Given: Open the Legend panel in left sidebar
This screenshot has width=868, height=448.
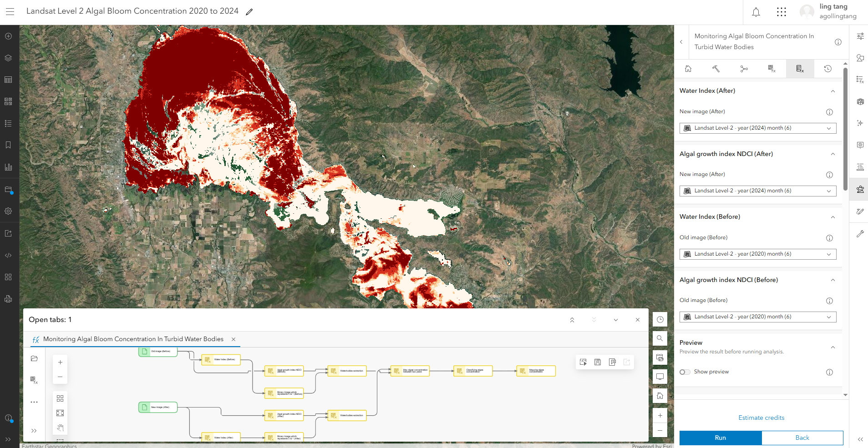Looking at the screenshot, I should tap(8, 123).
